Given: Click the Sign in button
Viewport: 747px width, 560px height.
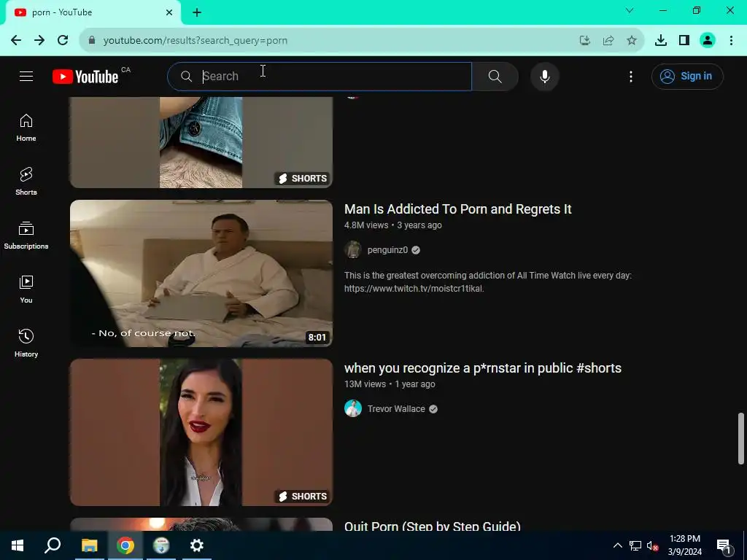Looking at the screenshot, I should coord(687,76).
